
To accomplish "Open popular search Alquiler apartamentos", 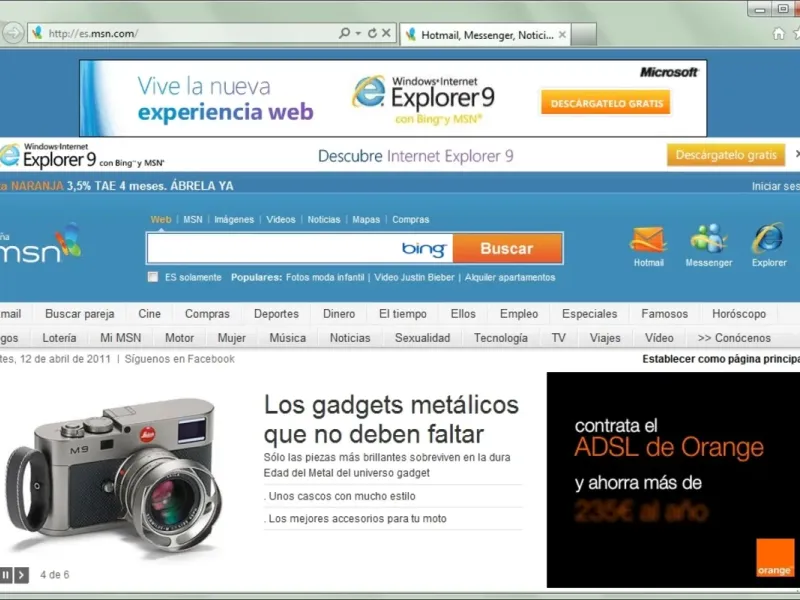I will 510,277.
